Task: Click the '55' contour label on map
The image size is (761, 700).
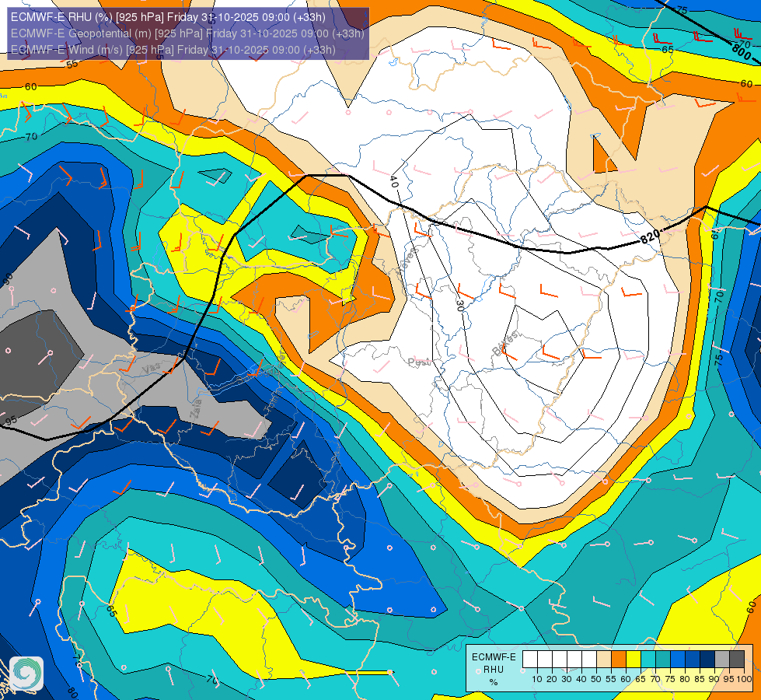Action: 72,64
